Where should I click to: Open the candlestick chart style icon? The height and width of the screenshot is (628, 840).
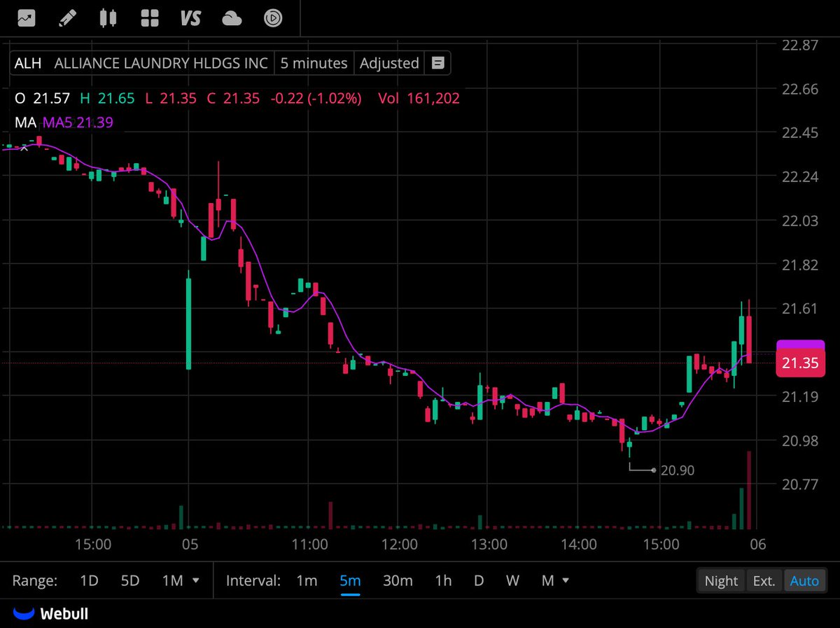coord(108,18)
